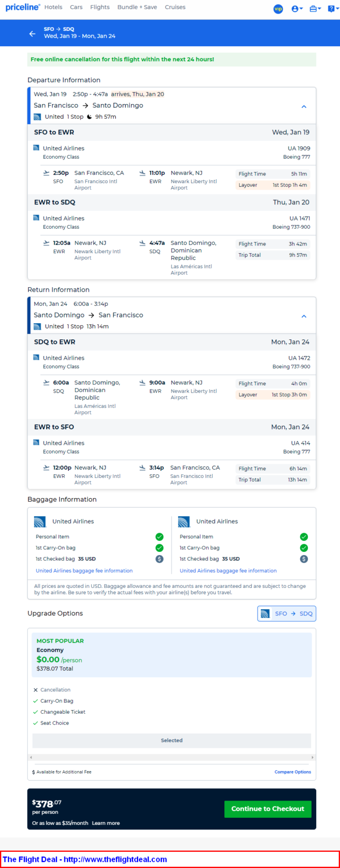Open Compare Options link
The width and height of the screenshot is (340, 868).
(293, 772)
